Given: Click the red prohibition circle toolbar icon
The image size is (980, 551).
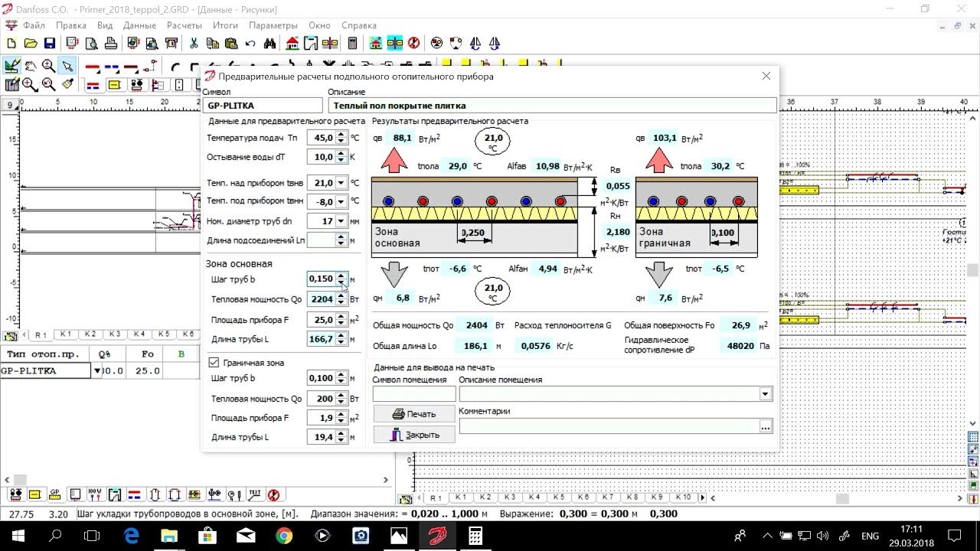Looking at the screenshot, I should pos(413,44).
